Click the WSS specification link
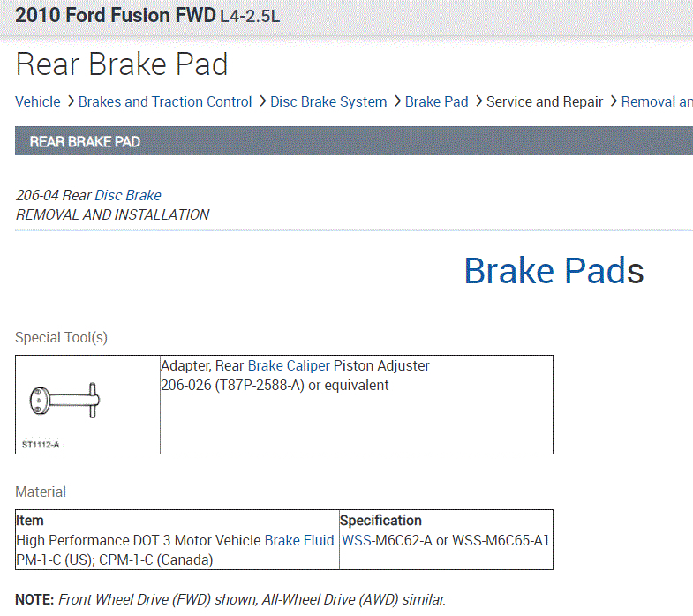 click(357, 540)
